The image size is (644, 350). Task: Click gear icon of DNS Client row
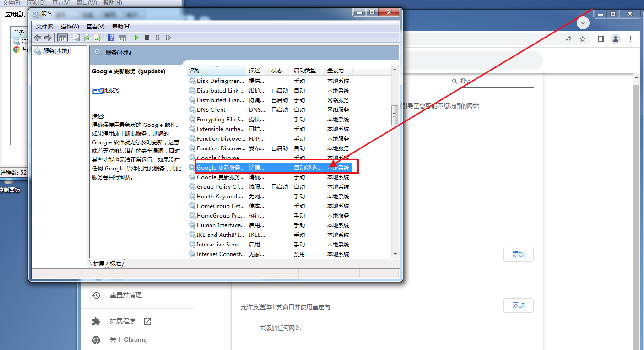pos(192,109)
